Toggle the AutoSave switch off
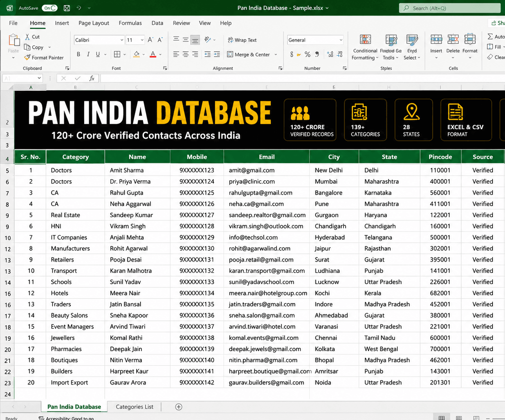 [50, 8]
